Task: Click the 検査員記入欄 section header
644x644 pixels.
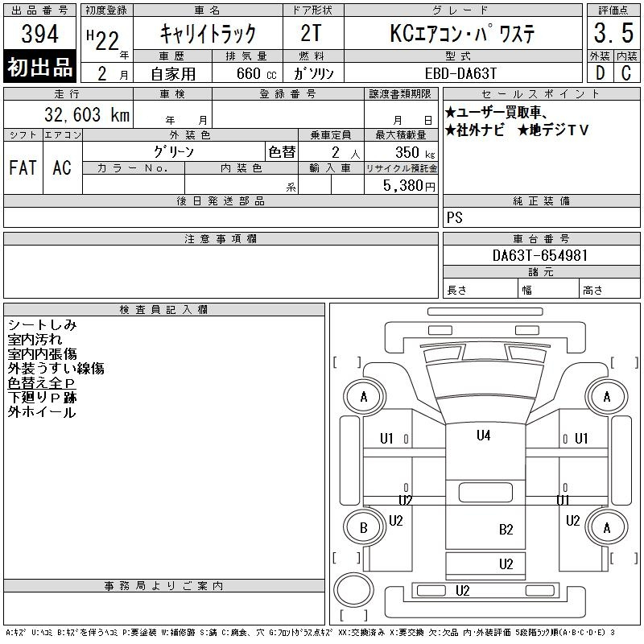Action: click(164, 310)
